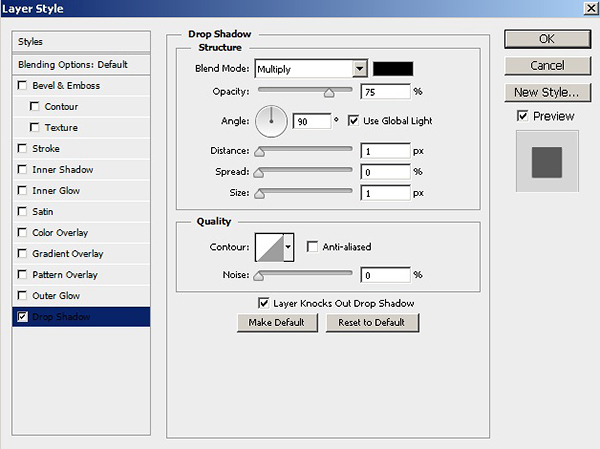The width and height of the screenshot is (600, 449).
Task: Focus the Distance px field
Action: click(x=385, y=151)
